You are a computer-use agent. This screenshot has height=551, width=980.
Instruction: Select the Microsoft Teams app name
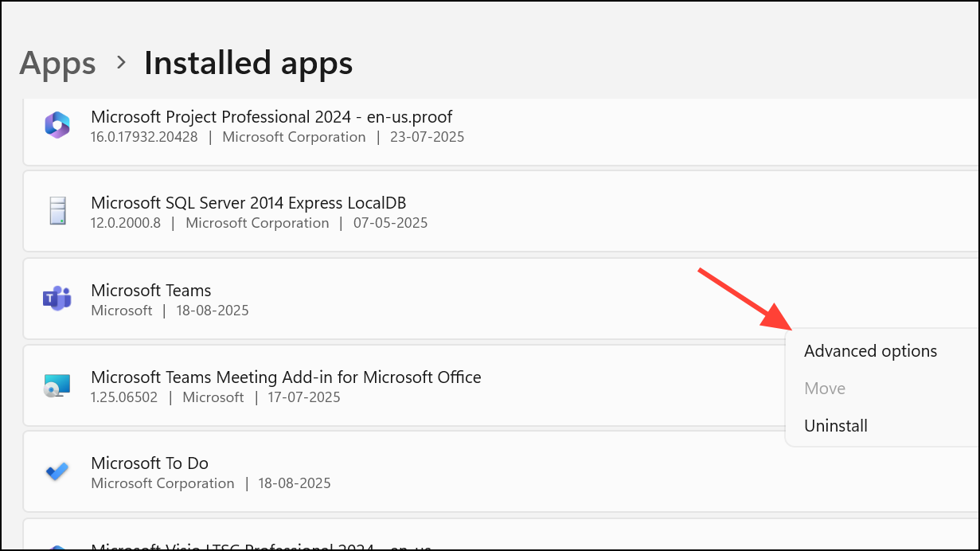[x=151, y=291]
